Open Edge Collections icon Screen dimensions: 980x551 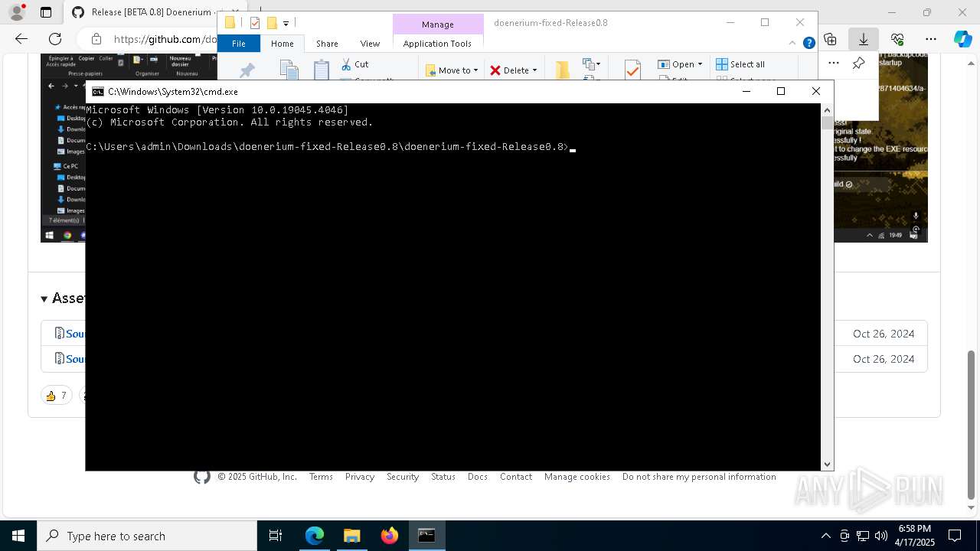pos(830,39)
